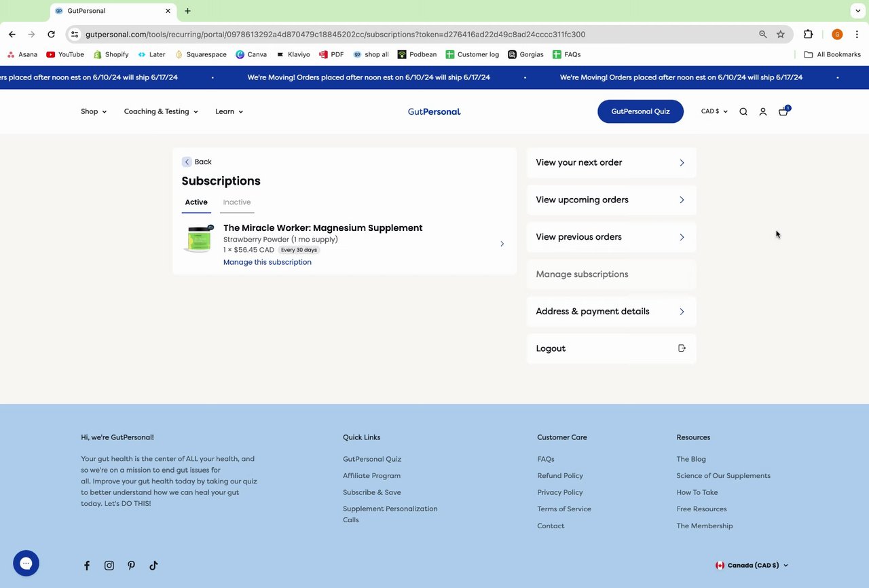Click the browser address bar URL

tap(335, 34)
